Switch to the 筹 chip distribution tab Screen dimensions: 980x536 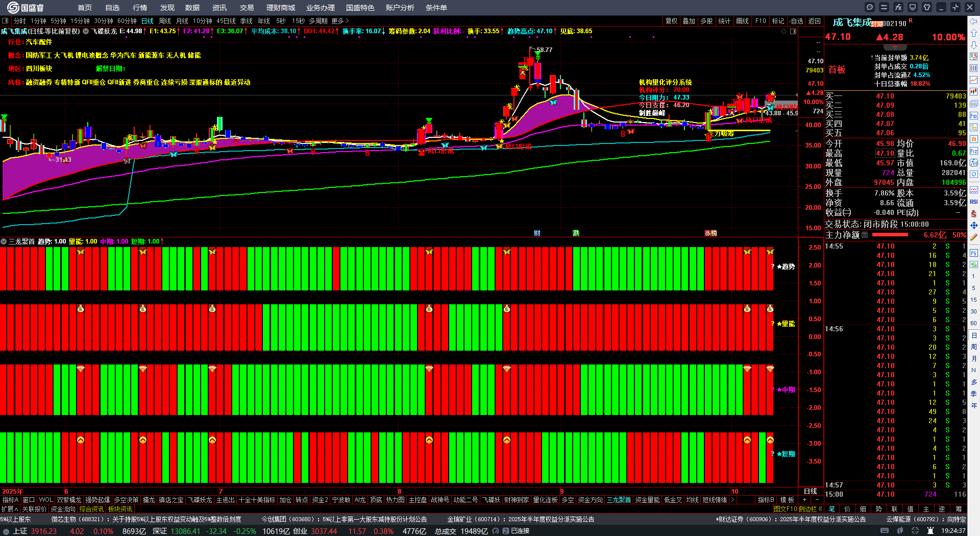(x=959, y=509)
